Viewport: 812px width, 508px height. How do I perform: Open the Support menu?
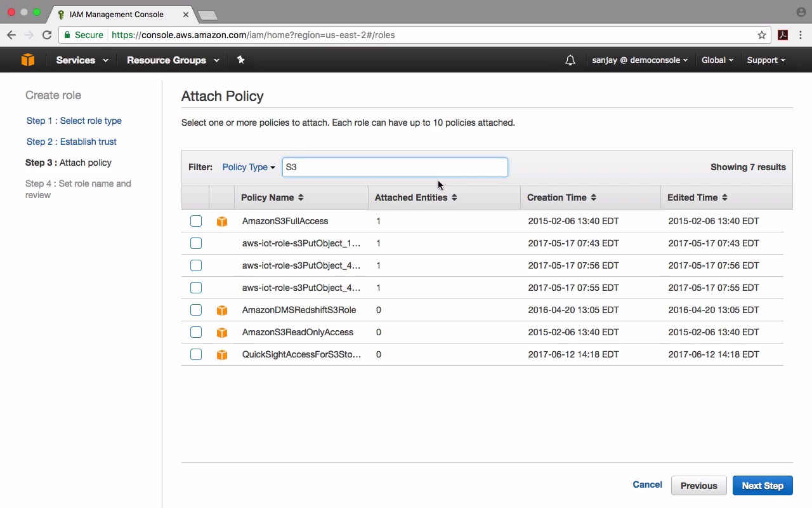pos(766,60)
